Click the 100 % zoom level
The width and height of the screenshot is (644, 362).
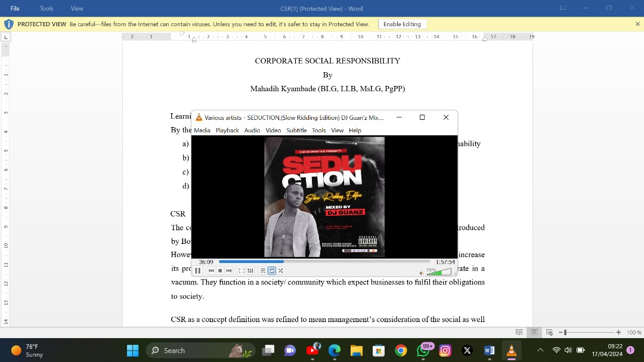[634, 332]
